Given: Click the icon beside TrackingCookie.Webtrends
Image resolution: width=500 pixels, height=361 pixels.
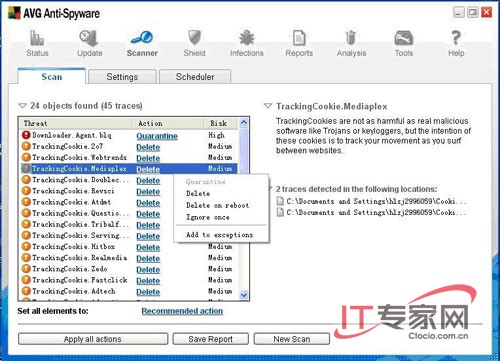Looking at the screenshot, I should 26,157.
